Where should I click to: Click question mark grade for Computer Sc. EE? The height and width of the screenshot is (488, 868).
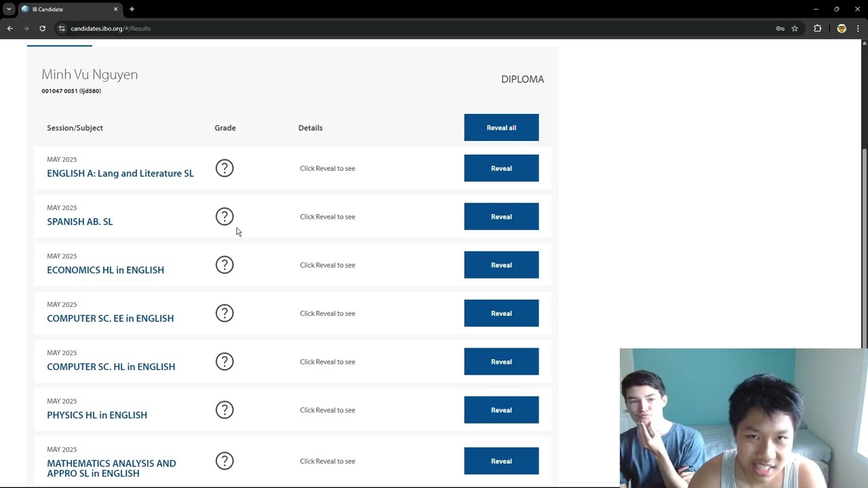click(x=224, y=313)
